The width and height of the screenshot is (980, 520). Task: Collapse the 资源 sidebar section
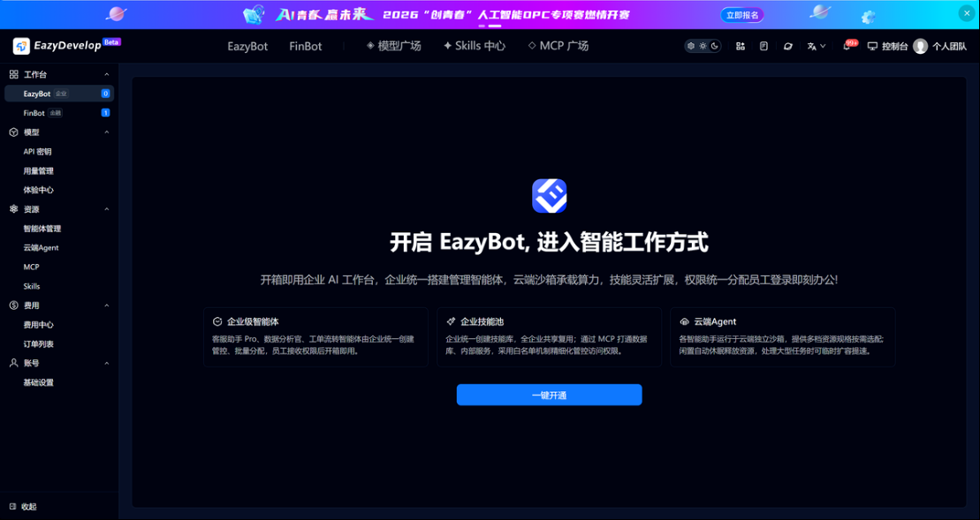[107, 209]
